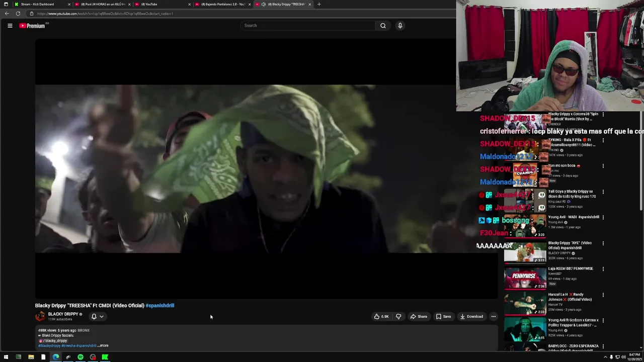
Task: Switch to the plain YouTube tab
Action: tap(162, 4)
